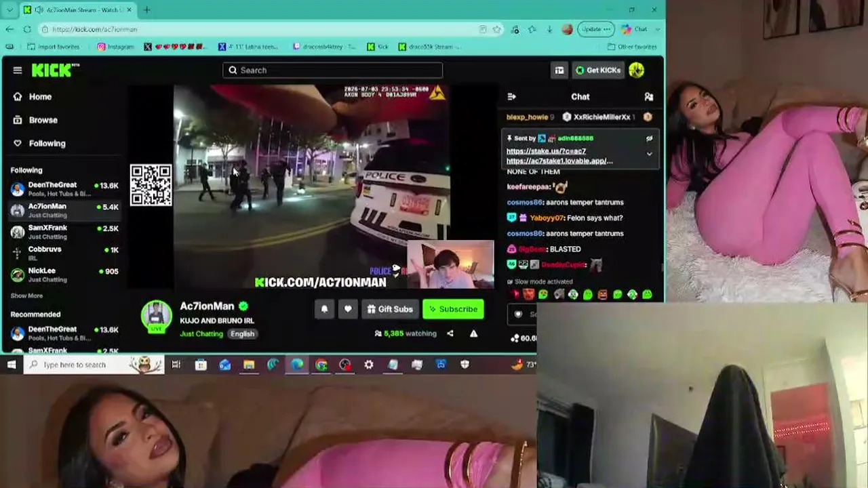Open DeenTheGreat under Recommended
Viewport: 868px width, 488px height.
coord(64,333)
